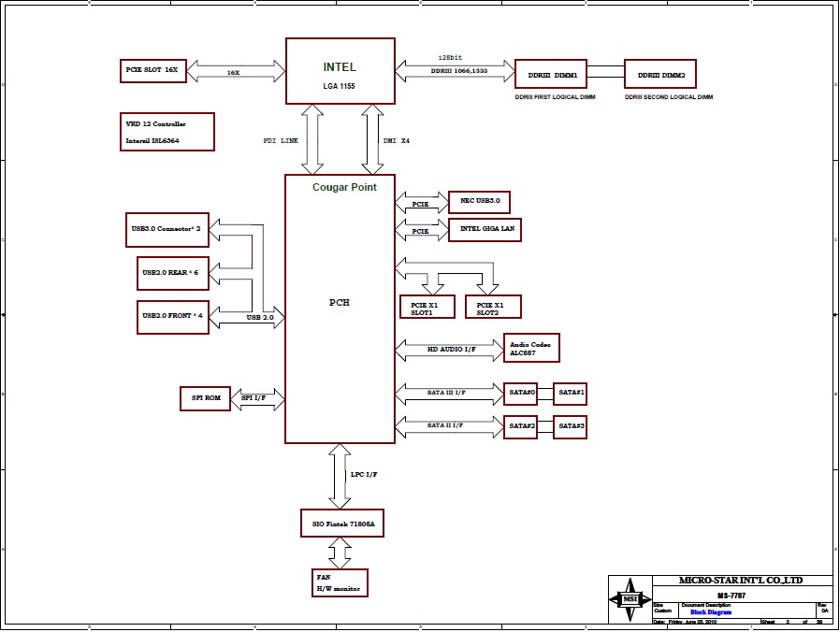Click the Block Diagram document description

tap(711, 612)
